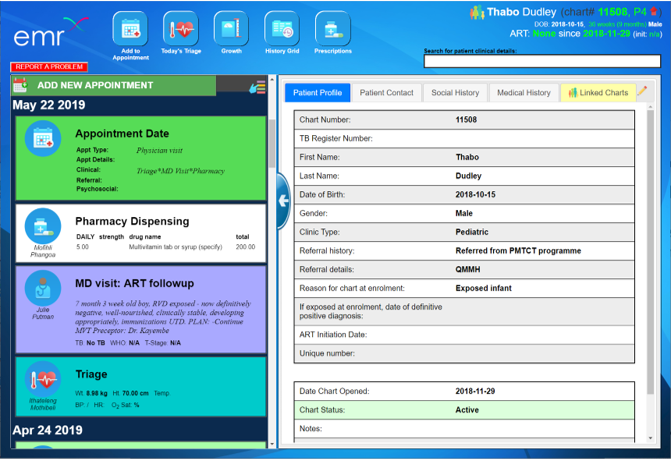Open the Growth chart
671x459 pixels.
click(231, 30)
